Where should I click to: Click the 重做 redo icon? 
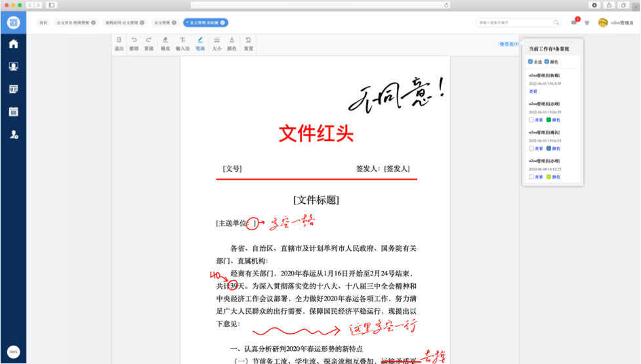tap(149, 43)
